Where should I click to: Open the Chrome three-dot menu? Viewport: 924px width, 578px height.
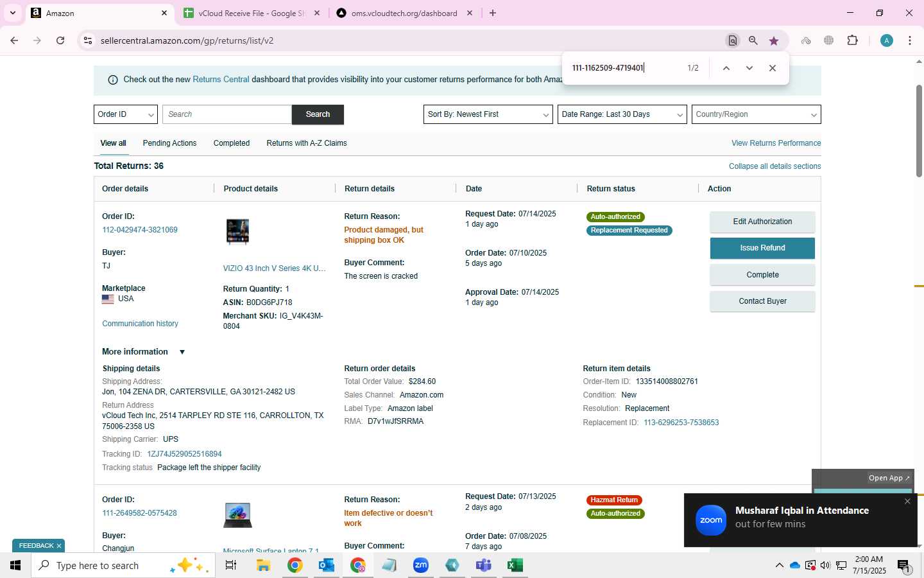(910, 40)
